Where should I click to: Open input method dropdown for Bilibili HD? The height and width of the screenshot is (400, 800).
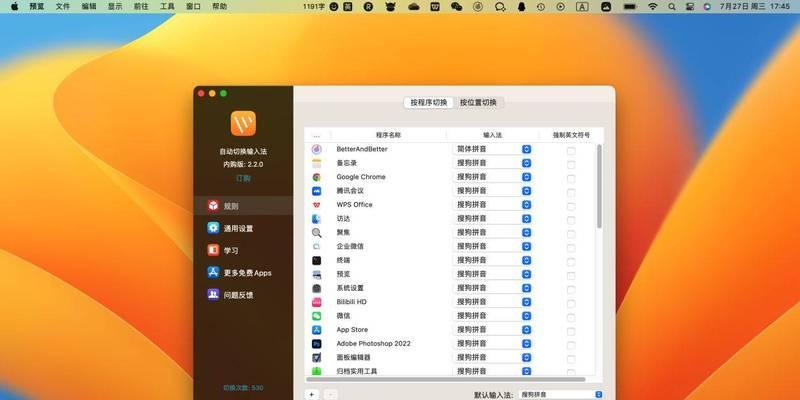click(x=492, y=302)
